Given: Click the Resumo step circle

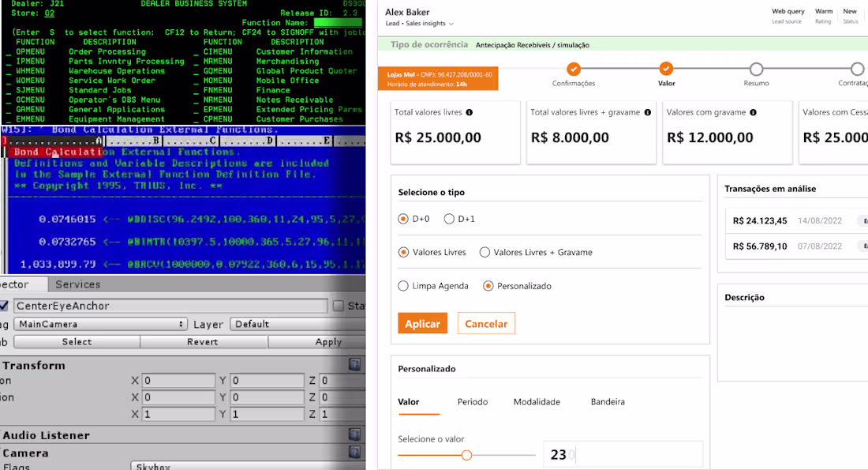Looking at the screenshot, I should click(756, 70).
